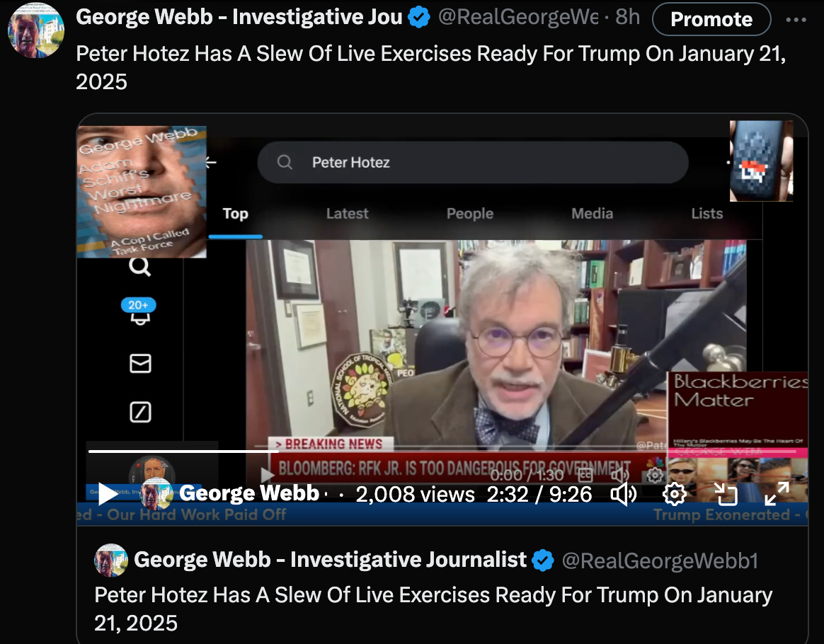Click the verified badge in quoted tweet
This screenshot has height=644, width=824.
click(543, 560)
